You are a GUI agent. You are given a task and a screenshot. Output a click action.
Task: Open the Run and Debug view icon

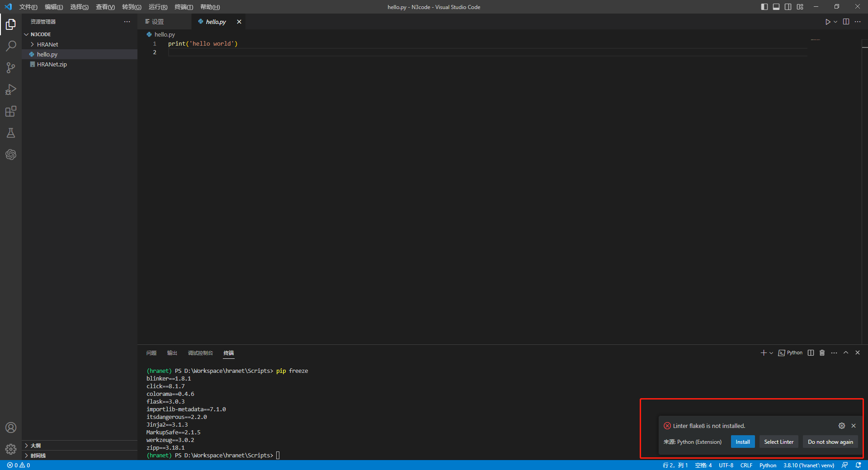(11, 89)
